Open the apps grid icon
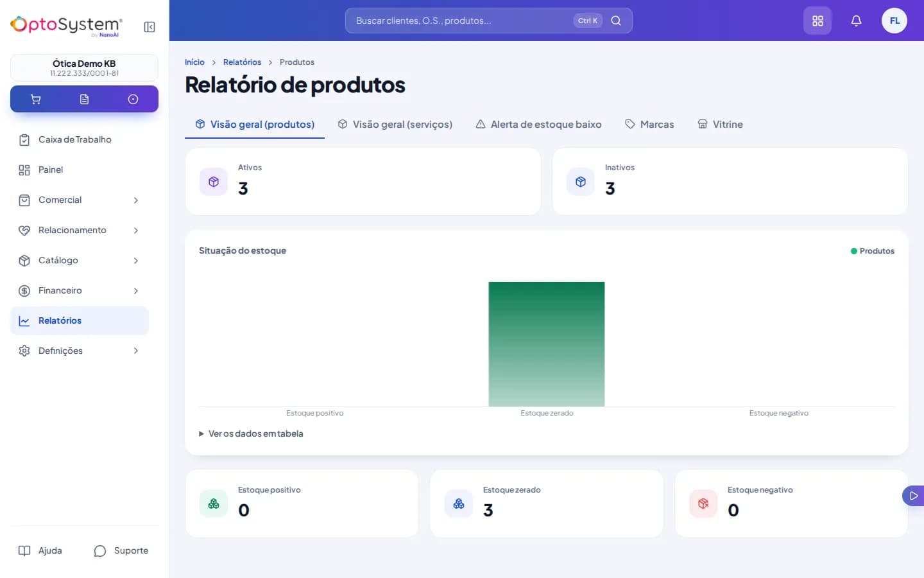The image size is (924, 578). pos(817,21)
